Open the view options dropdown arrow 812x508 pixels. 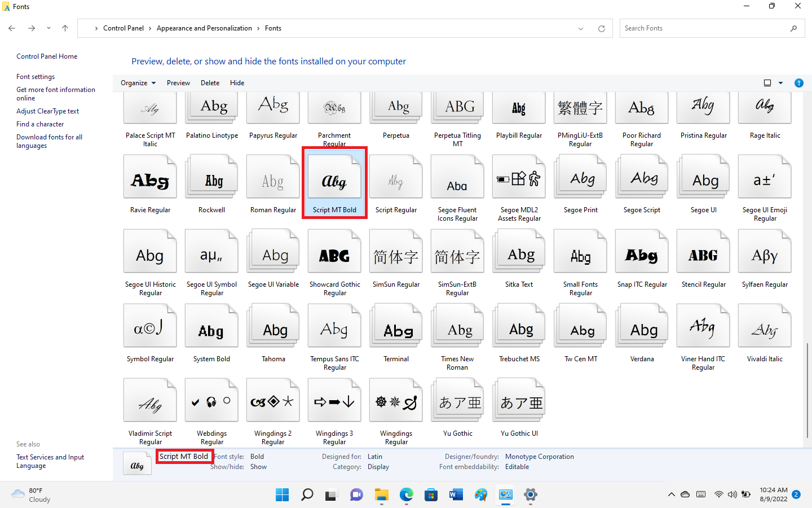pyautogui.click(x=781, y=83)
